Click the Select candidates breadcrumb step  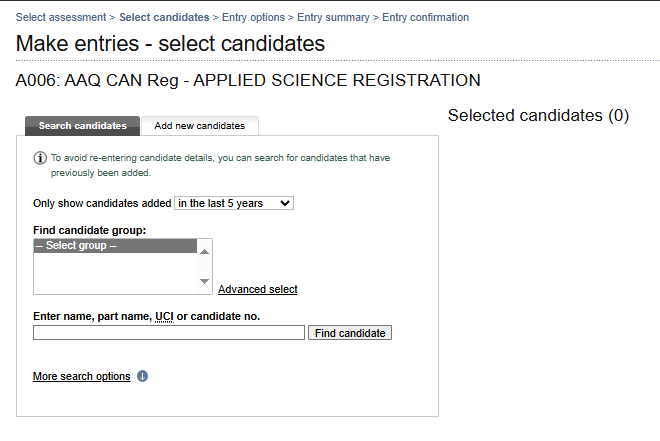click(164, 18)
